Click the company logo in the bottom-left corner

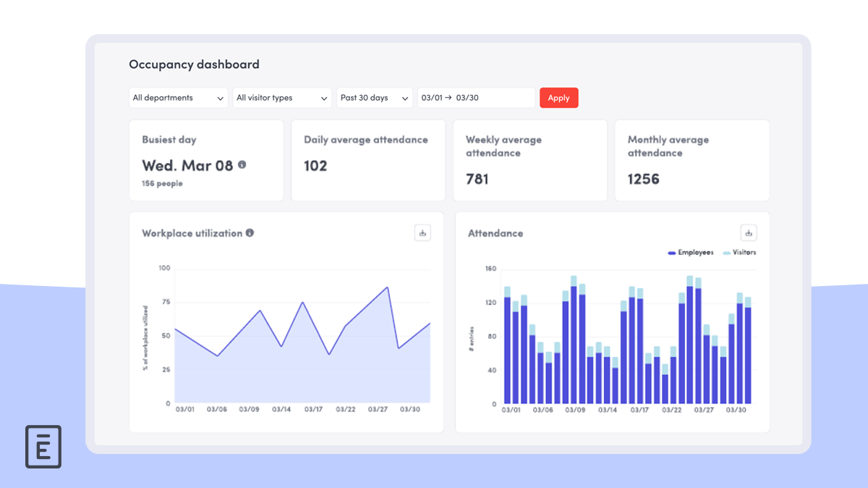coord(43,447)
